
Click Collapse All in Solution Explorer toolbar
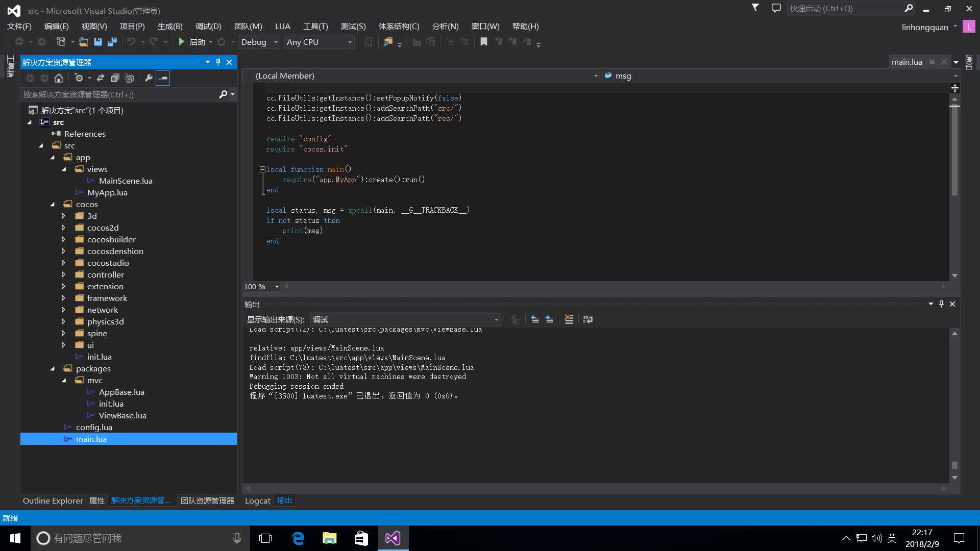tap(115, 78)
